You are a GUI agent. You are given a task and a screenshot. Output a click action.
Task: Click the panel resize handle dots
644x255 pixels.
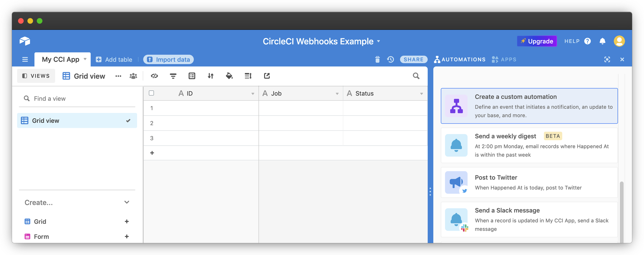430,191
